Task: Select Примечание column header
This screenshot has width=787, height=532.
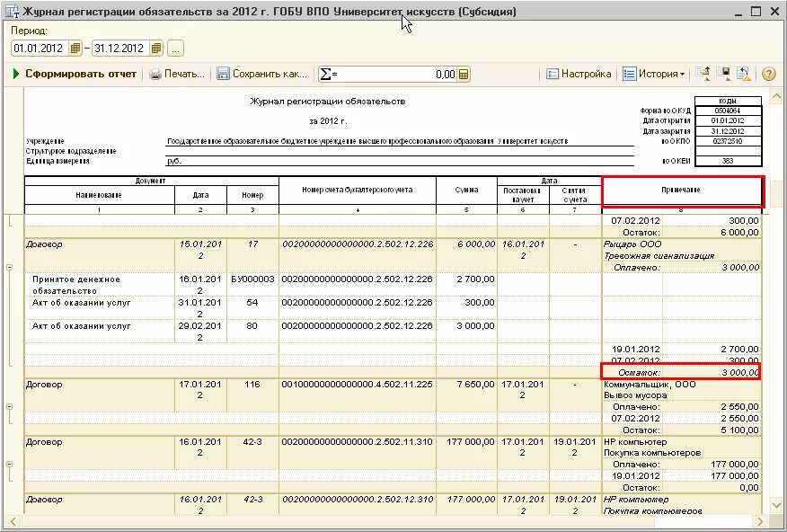Action: 682,191
